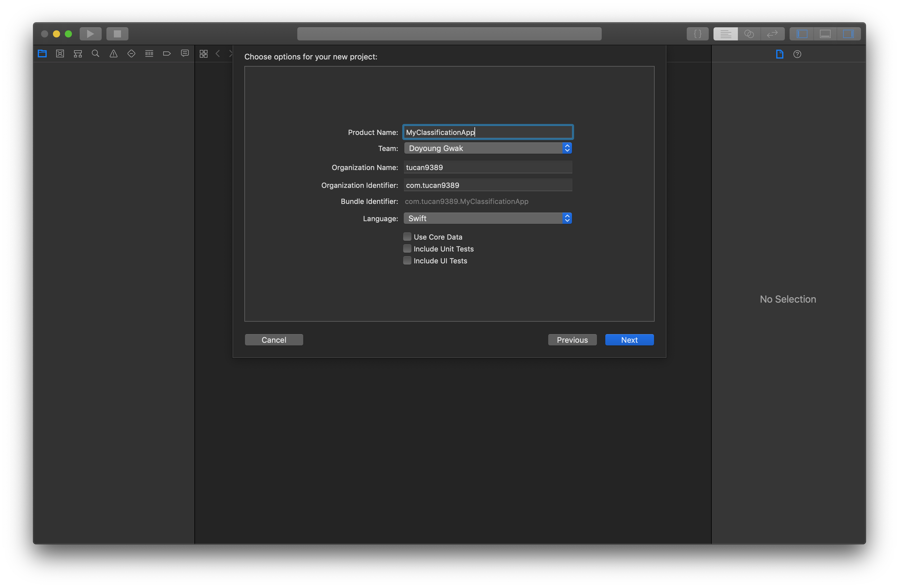899x588 pixels.
Task: Check Include Unit Tests
Action: coord(407,249)
